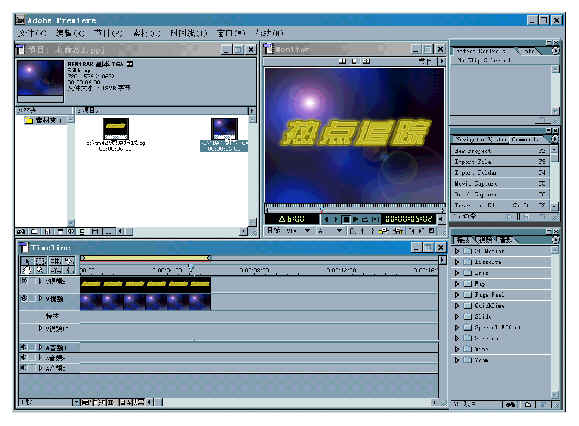Switch Monitor to Dual View mode
This screenshot has width=579, height=426.
[x=343, y=61]
